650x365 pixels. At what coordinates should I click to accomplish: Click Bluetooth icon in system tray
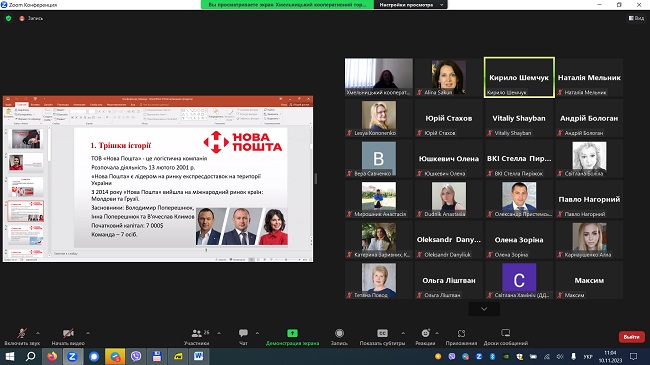pos(492,356)
